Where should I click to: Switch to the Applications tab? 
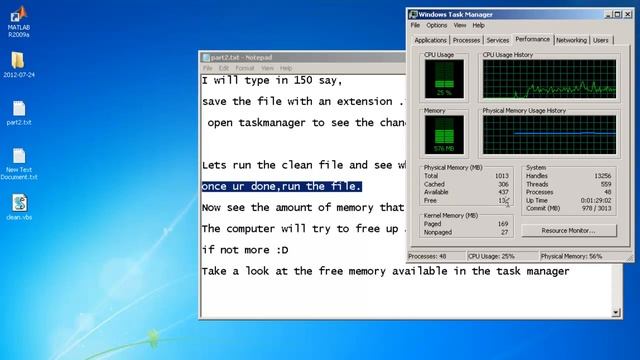pos(430,40)
